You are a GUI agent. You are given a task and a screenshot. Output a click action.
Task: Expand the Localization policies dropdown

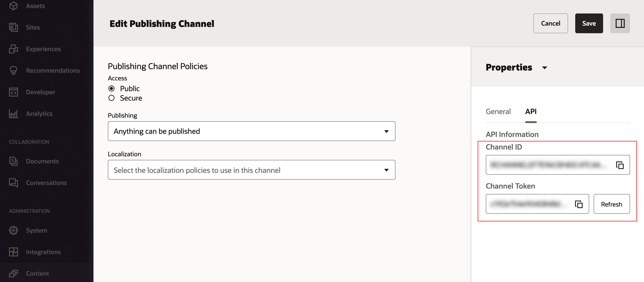[251, 170]
